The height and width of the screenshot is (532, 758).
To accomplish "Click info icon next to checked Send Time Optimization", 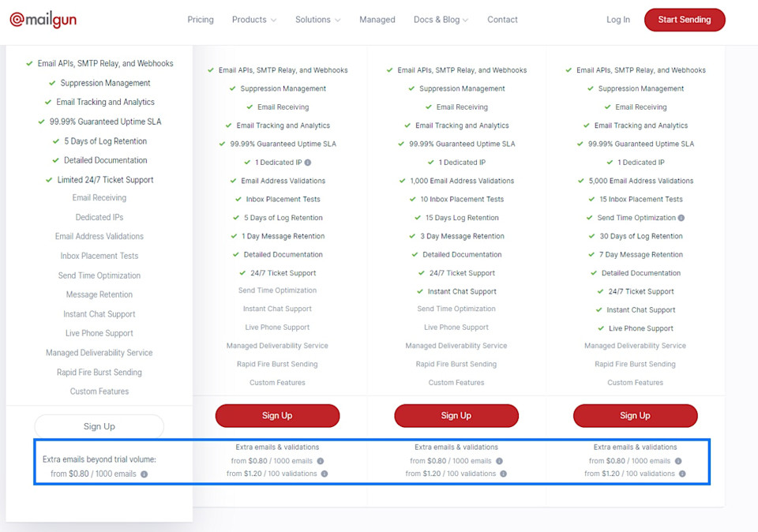I will click(x=681, y=218).
